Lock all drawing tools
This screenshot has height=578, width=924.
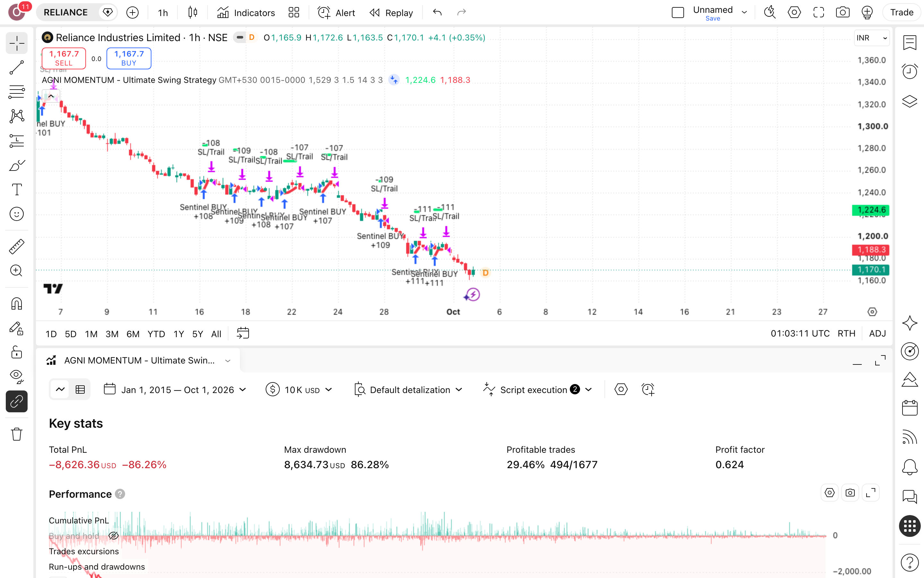tap(16, 353)
